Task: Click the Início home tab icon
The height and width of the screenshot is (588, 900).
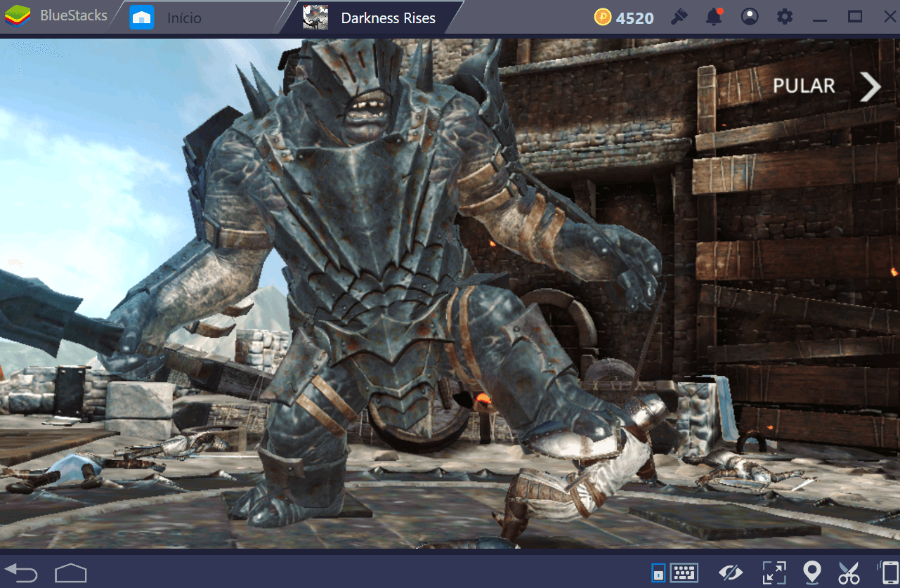Action: click(142, 18)
